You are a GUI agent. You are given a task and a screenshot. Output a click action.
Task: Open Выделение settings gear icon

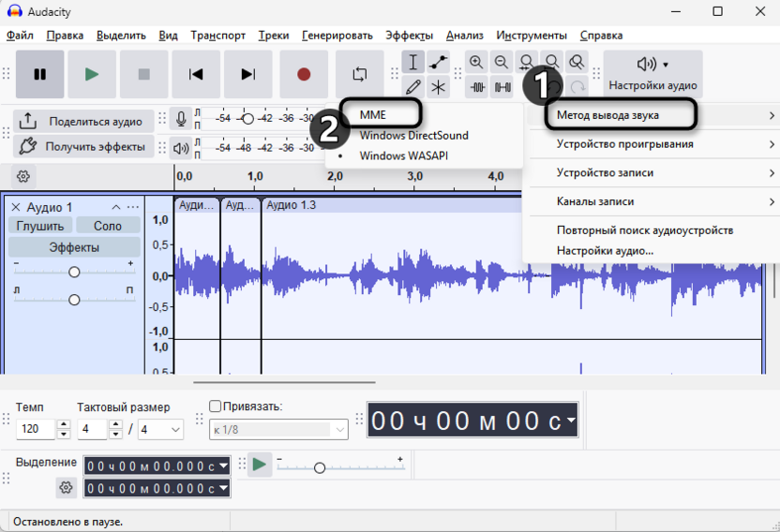(x=67, y=487)
